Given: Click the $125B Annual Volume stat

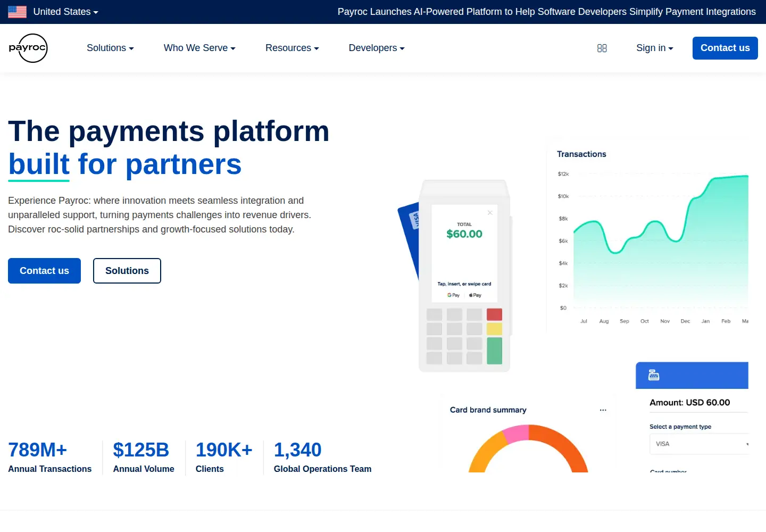Looking at the screenshot, I should point(144,457).
